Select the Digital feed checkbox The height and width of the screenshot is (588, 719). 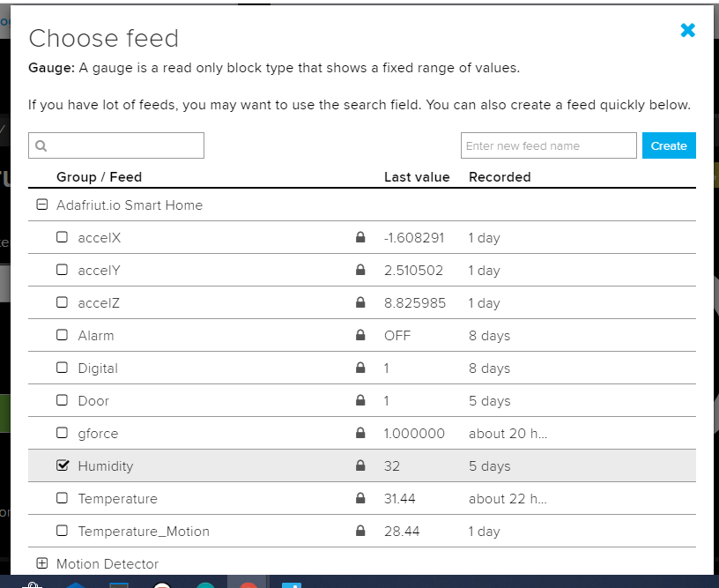point(62,368)
